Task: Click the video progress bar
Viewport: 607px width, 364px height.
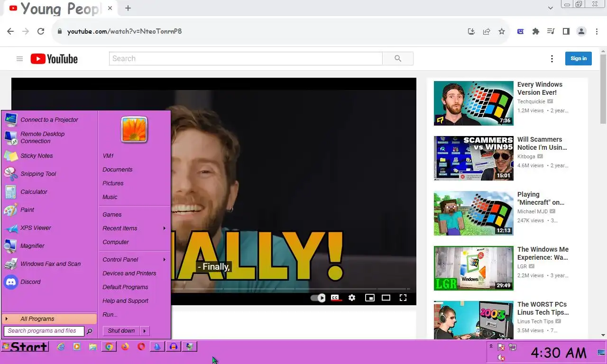Action: 290,289
